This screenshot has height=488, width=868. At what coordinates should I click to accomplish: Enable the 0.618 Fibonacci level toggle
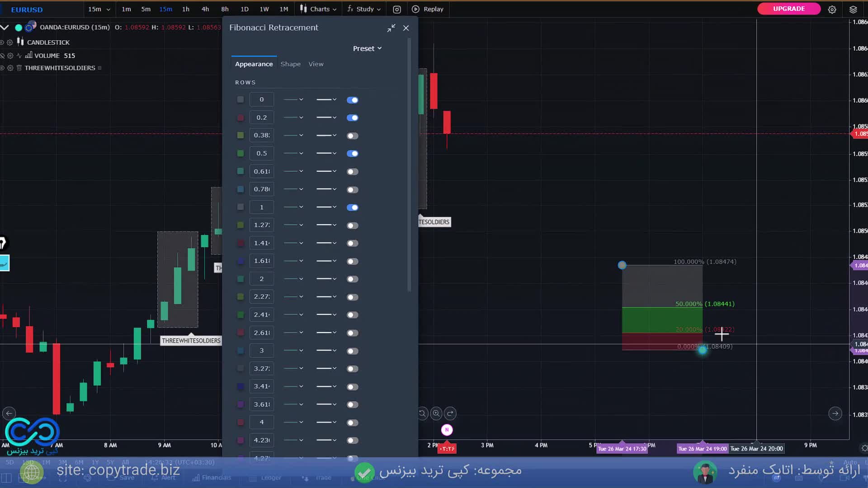(x=352, y=172)
